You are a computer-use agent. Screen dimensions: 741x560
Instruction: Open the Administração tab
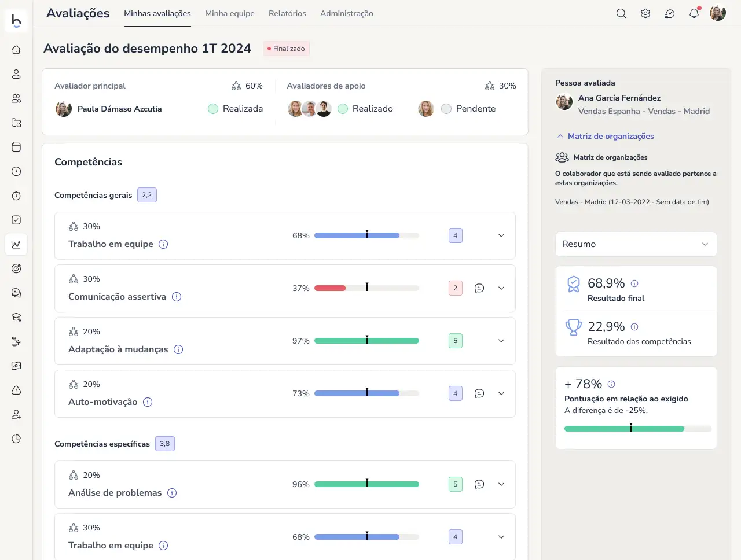click(x=347, y=13)
